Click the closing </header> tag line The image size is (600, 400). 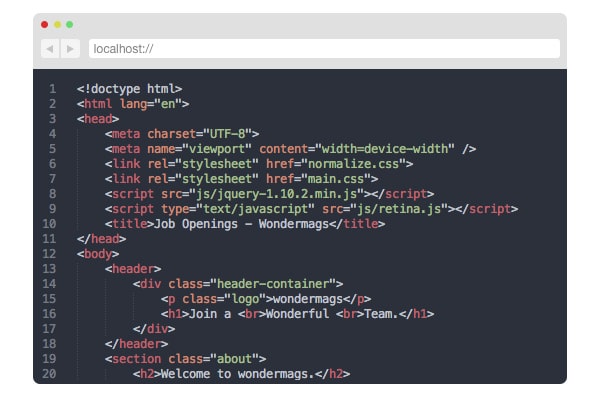pyautogui.click(x=136, y=344)
